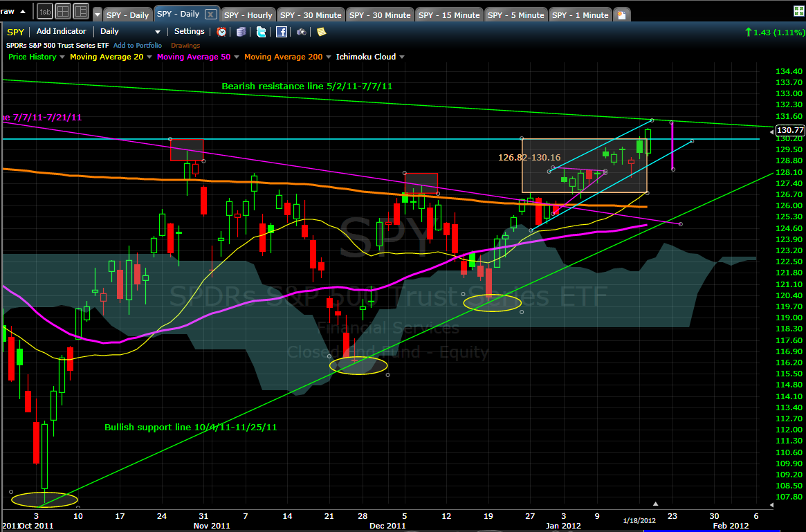Select the yellow ellipse at December 19 low
This screenshot has width=806, height=532.
click(x=493, y=303)
